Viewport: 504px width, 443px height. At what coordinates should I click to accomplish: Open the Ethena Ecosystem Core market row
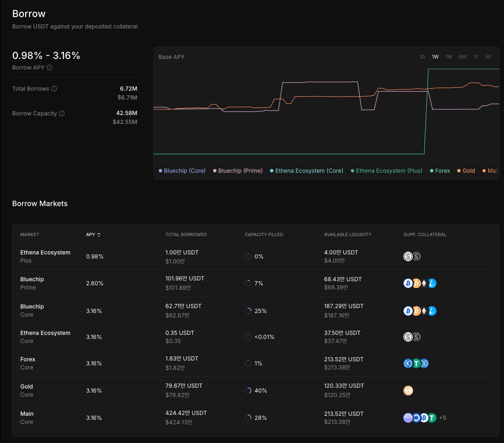point(255,337)
